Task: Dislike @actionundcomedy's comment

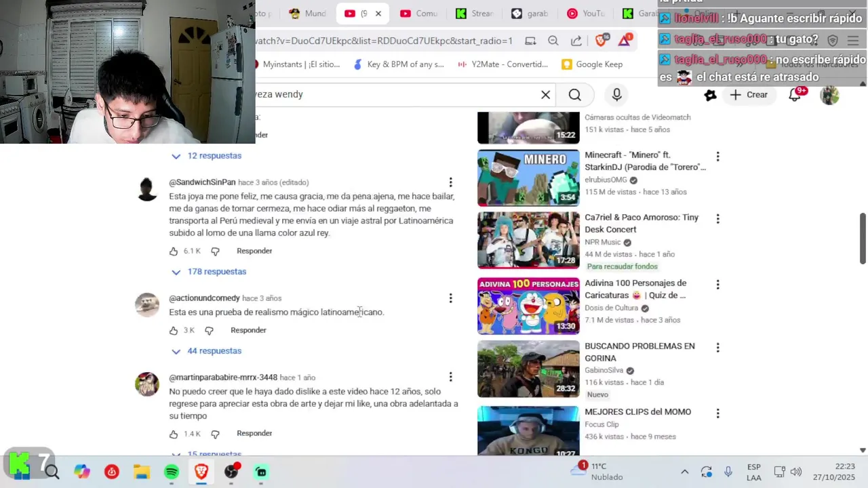Action: tap(209, 331)
